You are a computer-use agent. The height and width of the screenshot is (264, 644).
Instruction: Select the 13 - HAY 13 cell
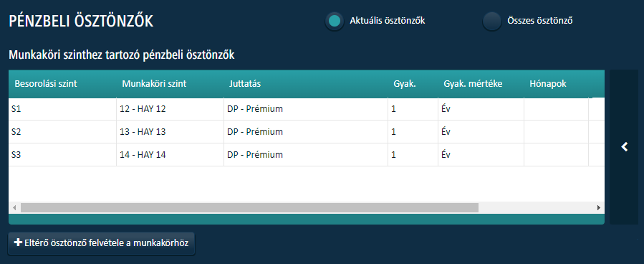tap(170, 132)
